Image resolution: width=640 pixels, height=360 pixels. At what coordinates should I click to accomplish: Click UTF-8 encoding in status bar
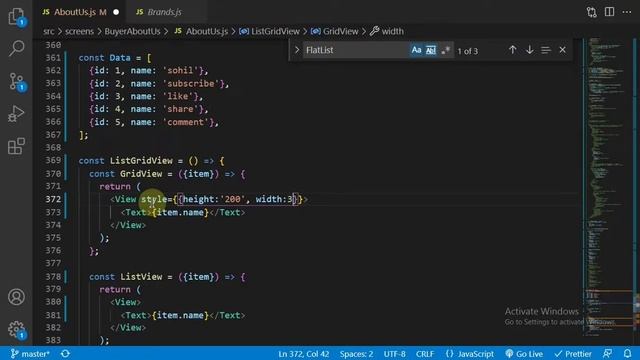[394, 354]
